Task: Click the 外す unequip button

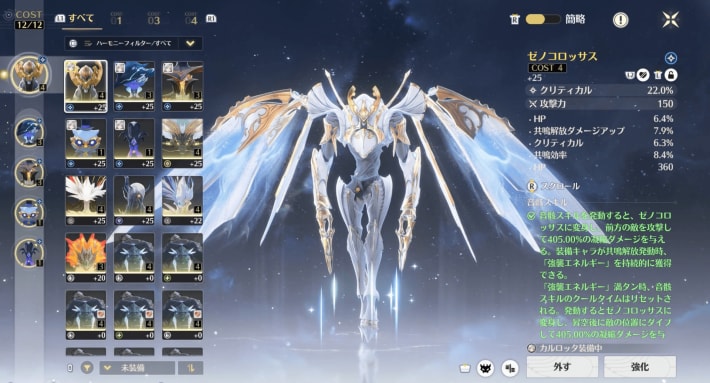Action: [x=562, y=367]
